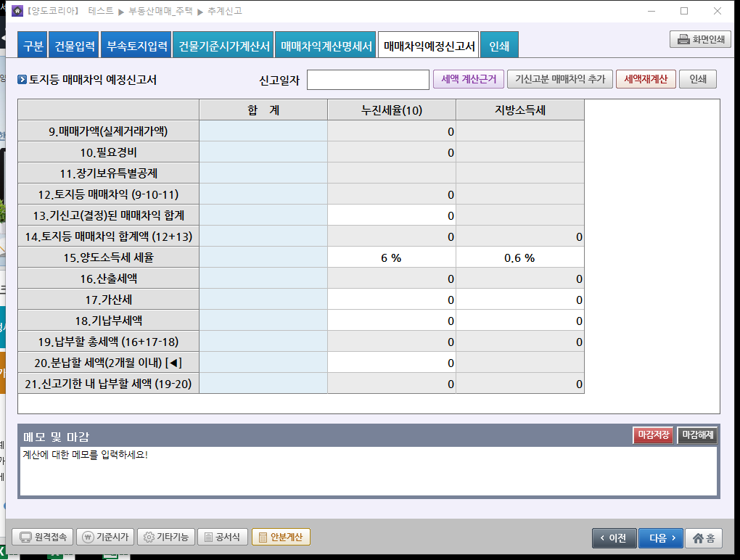Go to the 이전 previous step

614,538
